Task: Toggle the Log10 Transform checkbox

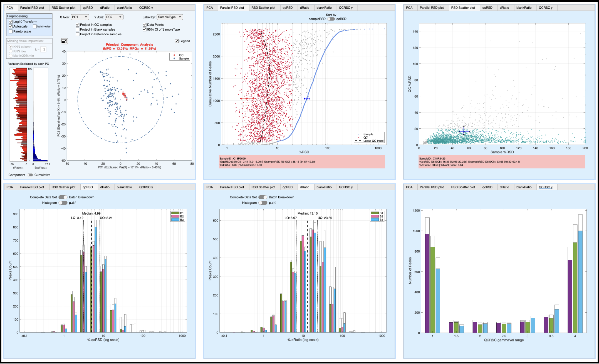Action: click(x=11, y=22)
